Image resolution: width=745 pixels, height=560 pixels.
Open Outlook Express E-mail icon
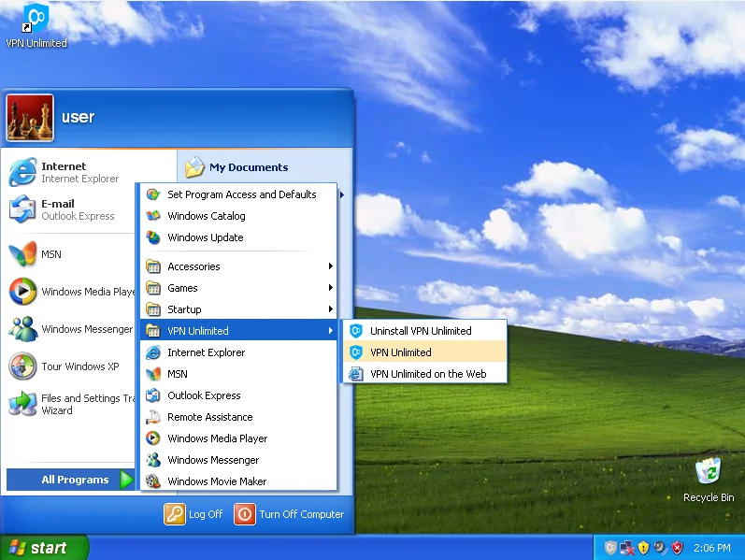22,209
